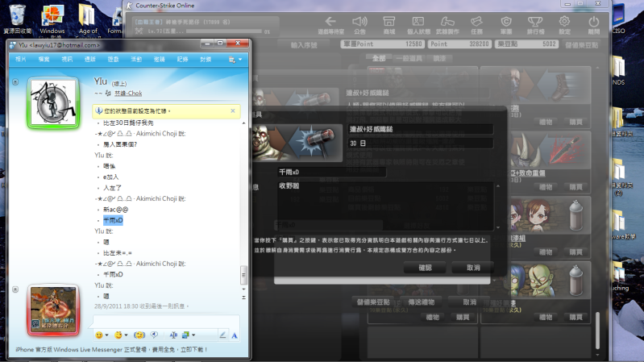644x362 pixels.
Task: Select the 活動 activities menu in Messenger
Action: click(136, 60)
